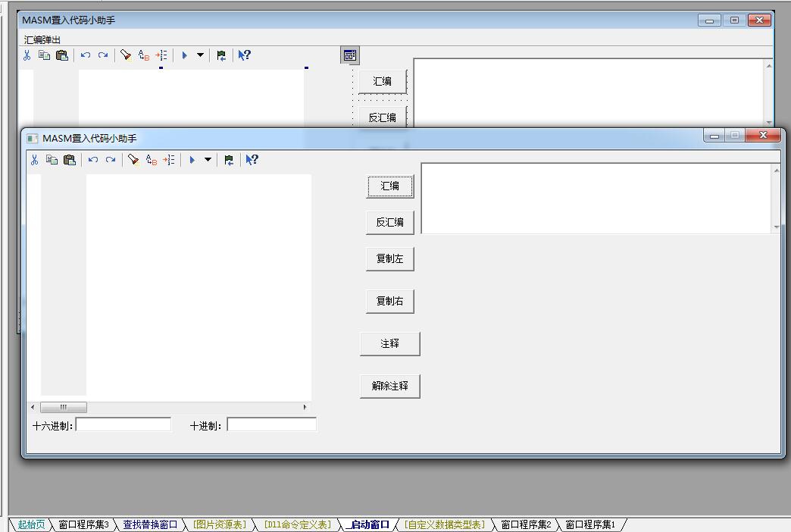791x532 pixels.
Task: Click the 汇编 button in the front window
Action: [390, 186]
